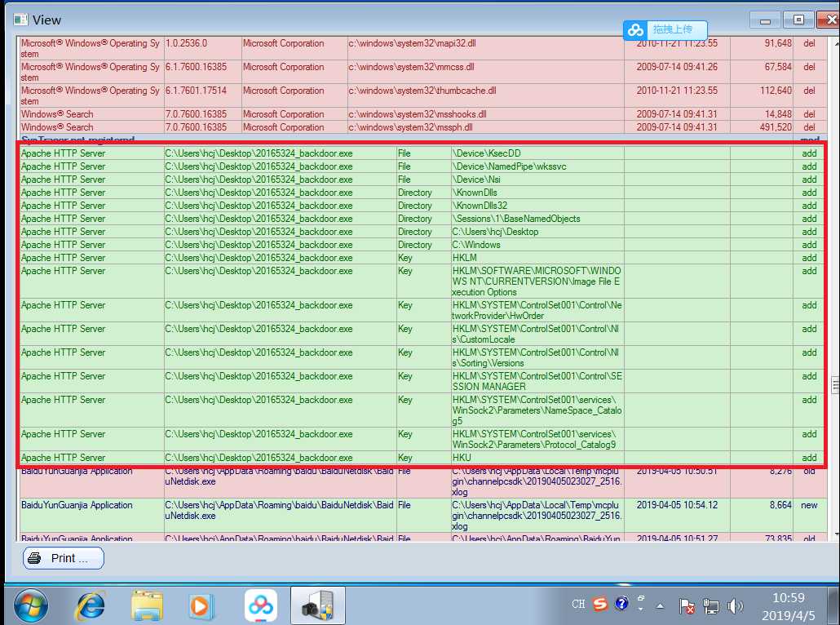
Task: Select the \Device\NamedPipe\wkssvc cell
Action: pos(537,166)
